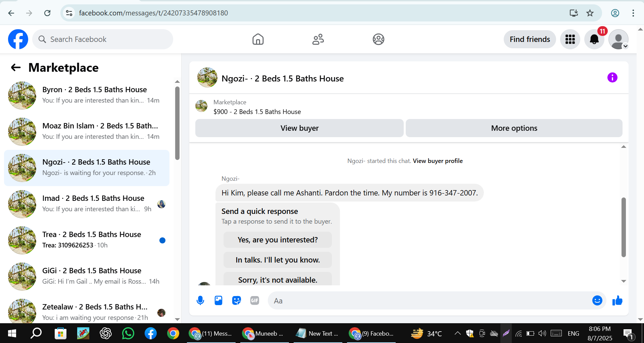
Task: Click the chat messages scrollbar
Action: (x=624, y=227)
